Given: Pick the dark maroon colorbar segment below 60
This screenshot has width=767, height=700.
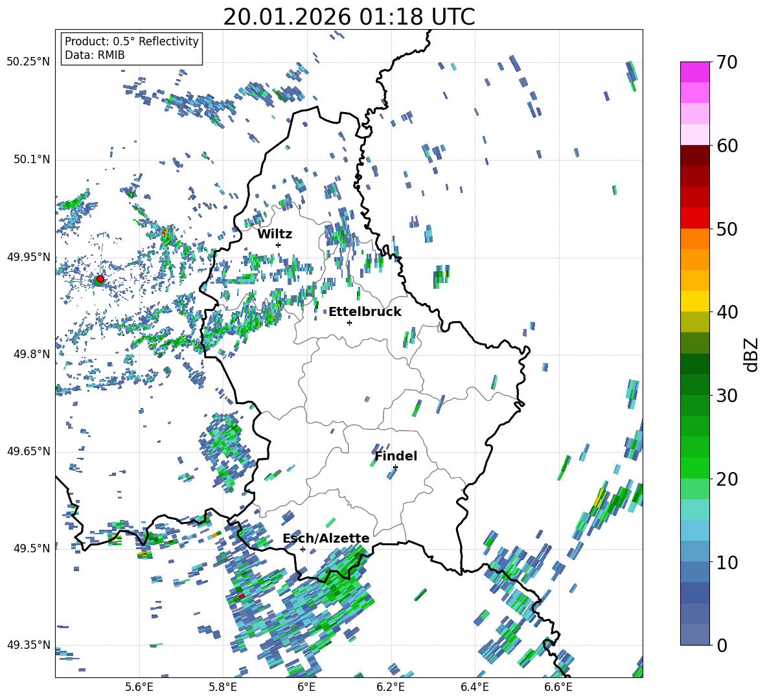Looking at the screenshot, I should coord(694,155).
